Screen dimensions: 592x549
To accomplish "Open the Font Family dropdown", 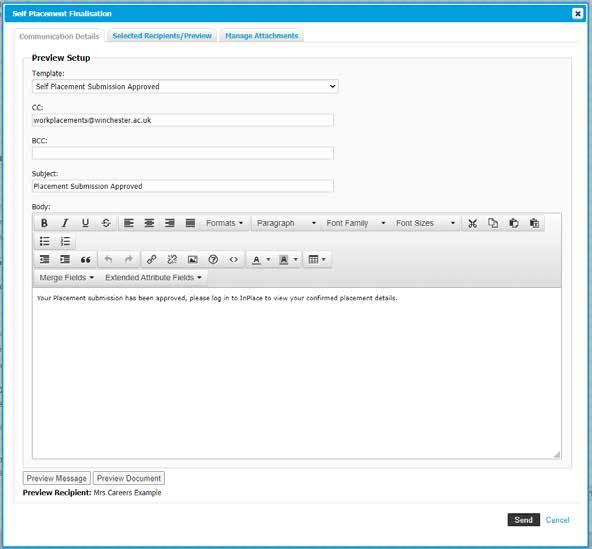I will pyautogui.click(x=356, y=223).
